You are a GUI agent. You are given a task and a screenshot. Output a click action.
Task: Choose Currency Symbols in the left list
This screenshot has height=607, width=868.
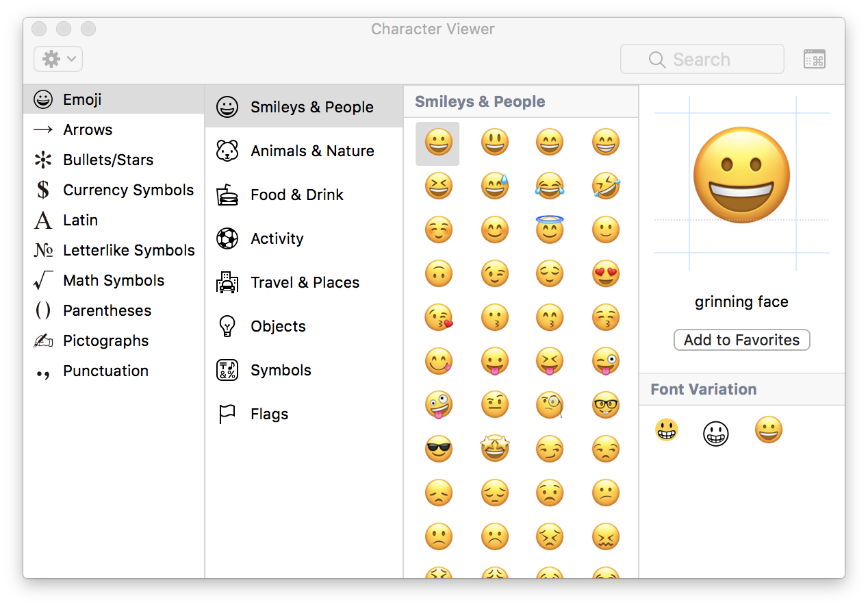point(127,190)
